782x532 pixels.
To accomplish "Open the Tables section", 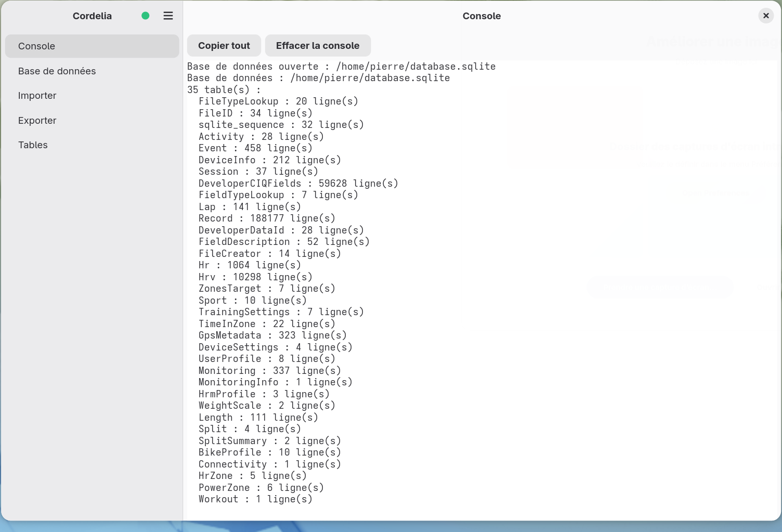I will click(x=92, y=145).
